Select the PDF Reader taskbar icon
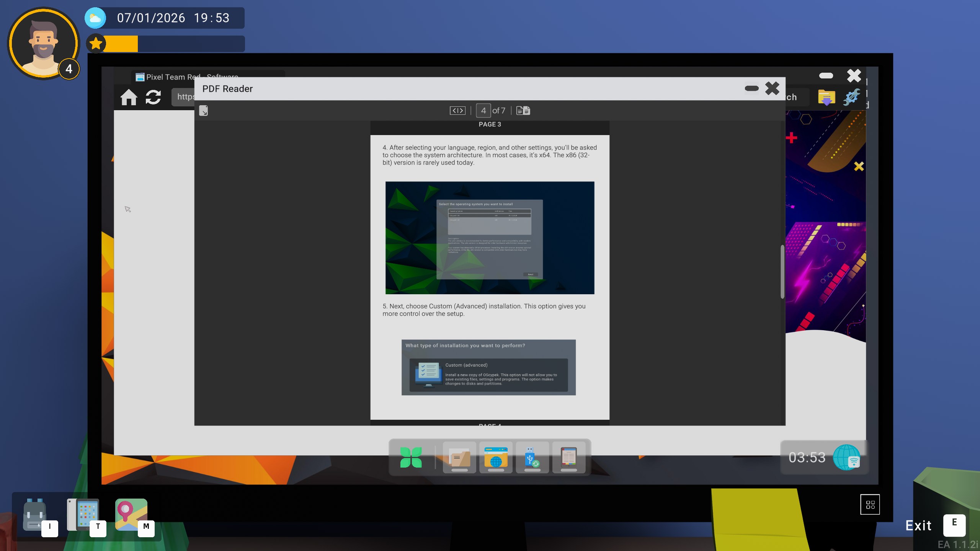This screenshot has width=980, height=551. pos(568,457)
